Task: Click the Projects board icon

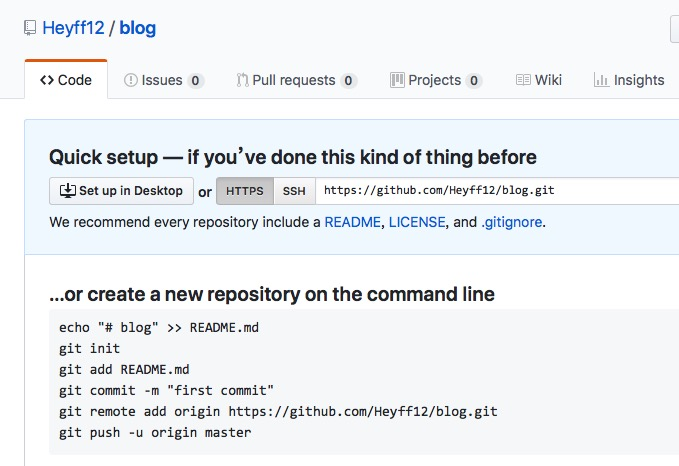Action: coord(397,80)
